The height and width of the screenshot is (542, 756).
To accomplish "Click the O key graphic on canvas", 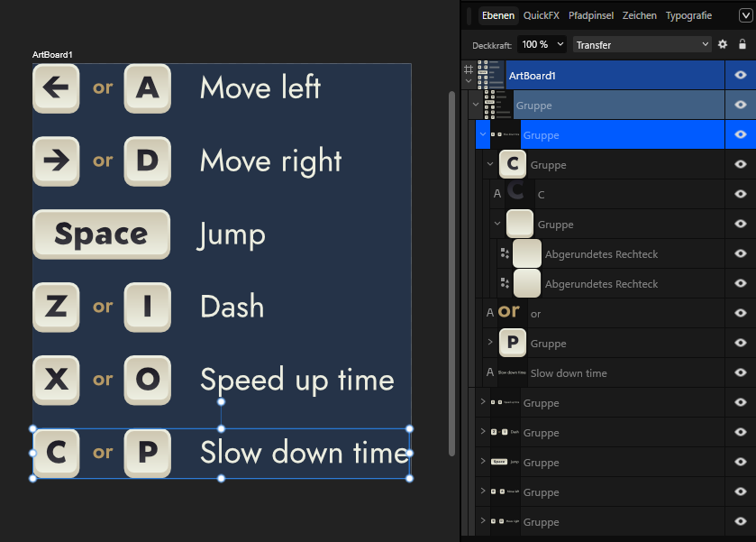I will (x=148, y=381).
